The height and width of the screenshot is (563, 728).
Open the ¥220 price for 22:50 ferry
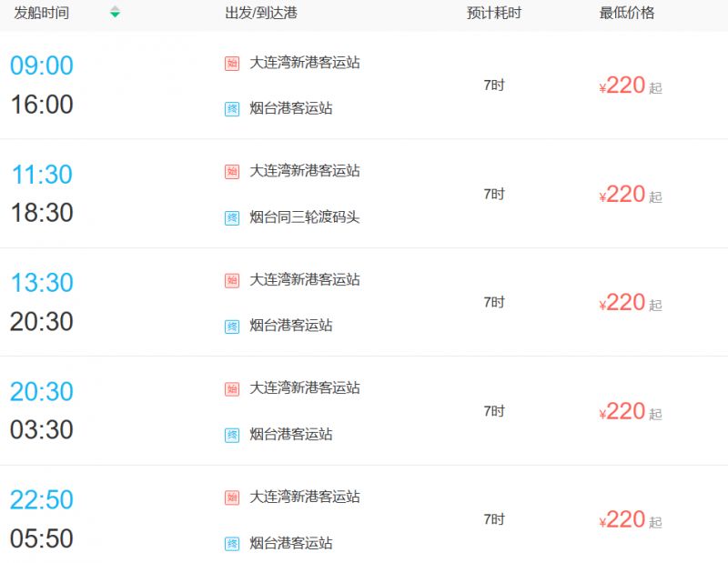(x=631, y=519)
